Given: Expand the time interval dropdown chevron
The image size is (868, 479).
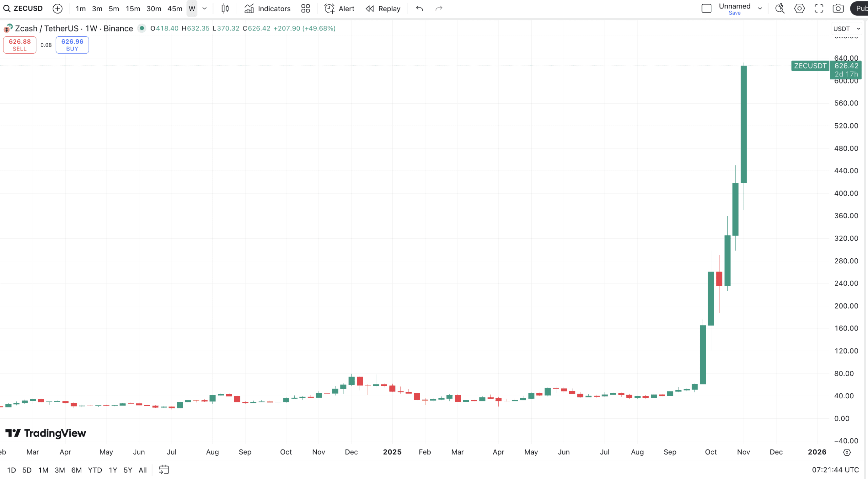Looking at the screenshot, I should click(x=204, y=8).
